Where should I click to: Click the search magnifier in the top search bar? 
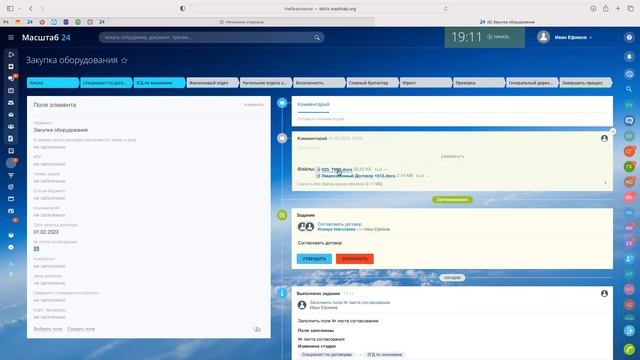pyautogui.click(x=317, y=38)
